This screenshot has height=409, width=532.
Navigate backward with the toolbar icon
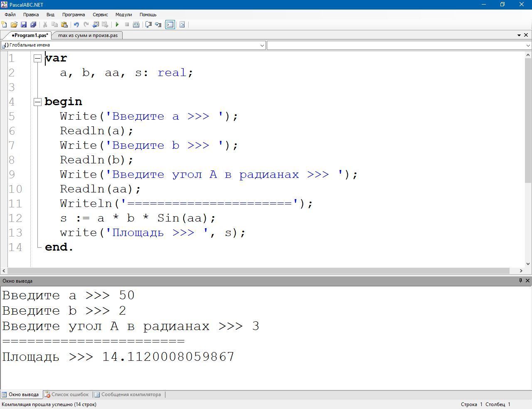(x=96, y=25)
